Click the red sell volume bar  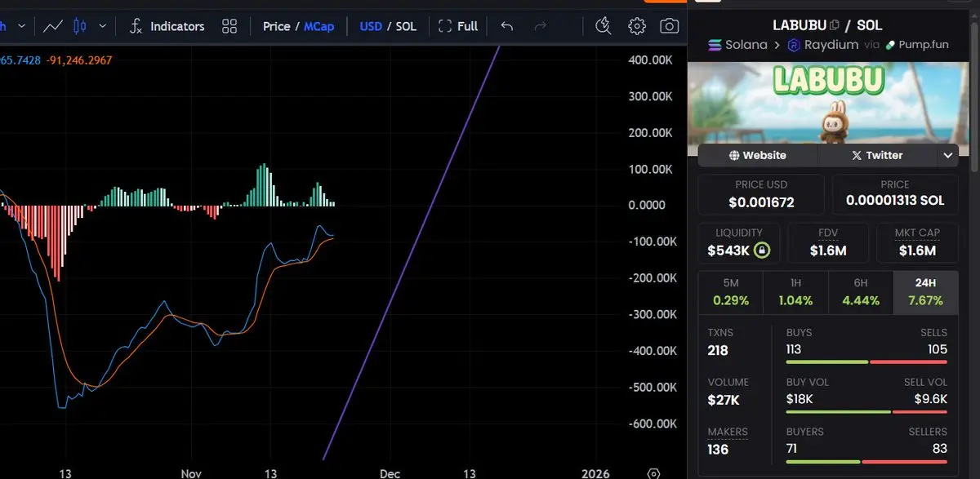click(x=921, y=411)
